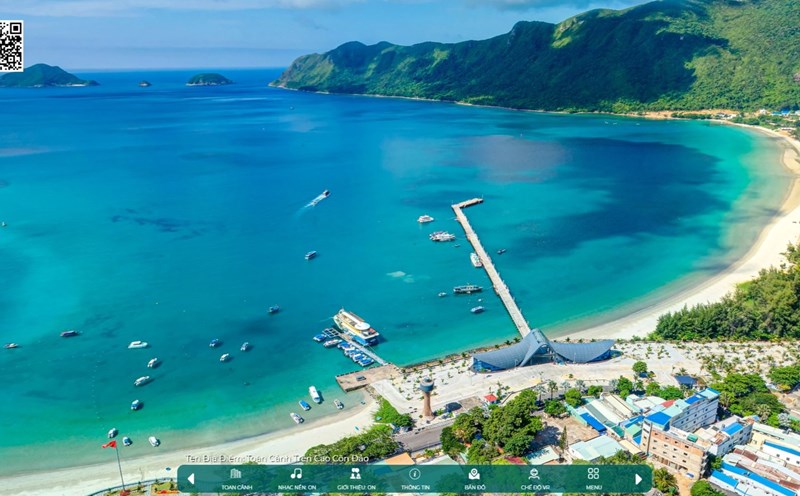
Task: Click the QR code image
Action: tap(11, 46)
